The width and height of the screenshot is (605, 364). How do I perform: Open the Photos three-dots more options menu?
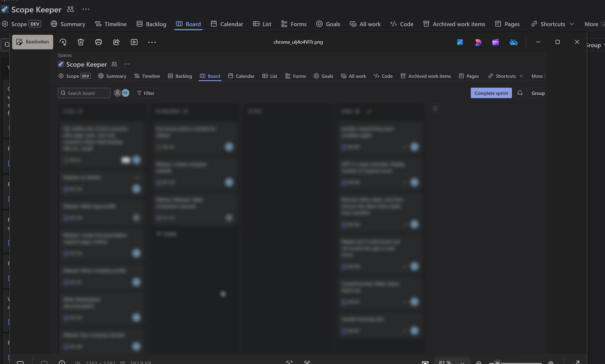point(152,42)
